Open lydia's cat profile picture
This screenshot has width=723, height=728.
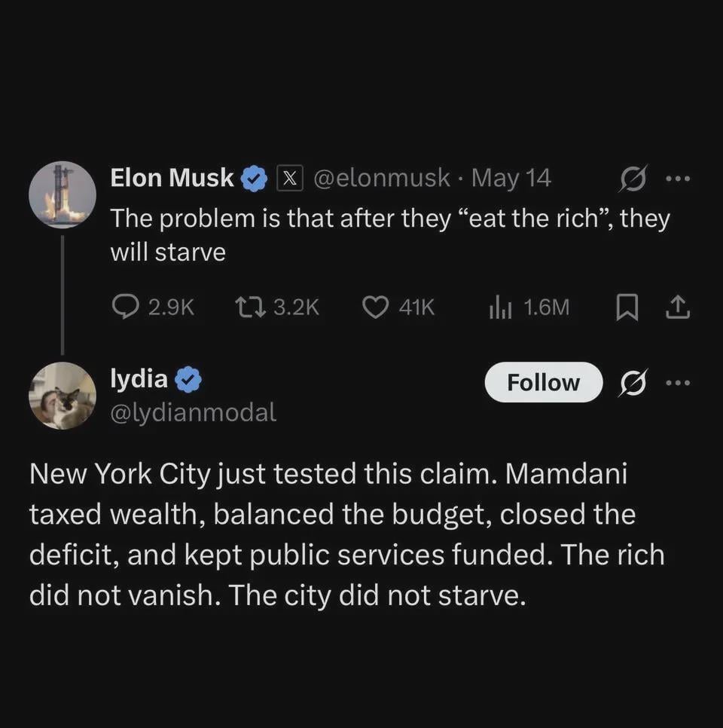tap(63, 396)
